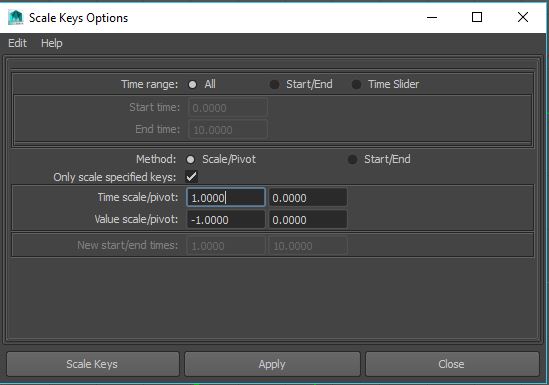Image resolution: width=549 pixels, height=385 pixels.
Task: Click the 'Value scale/pivot:' label
Action: [136, 219]
